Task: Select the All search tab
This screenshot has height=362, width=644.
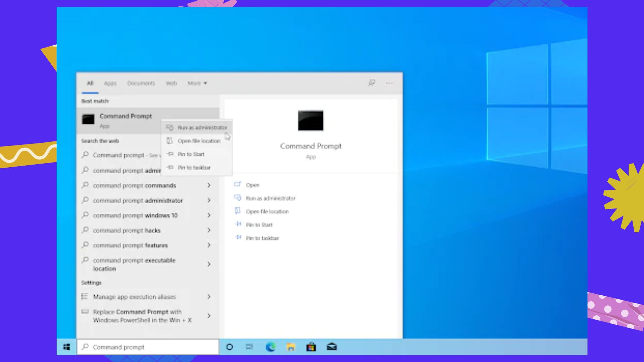Action: point(90,83)
